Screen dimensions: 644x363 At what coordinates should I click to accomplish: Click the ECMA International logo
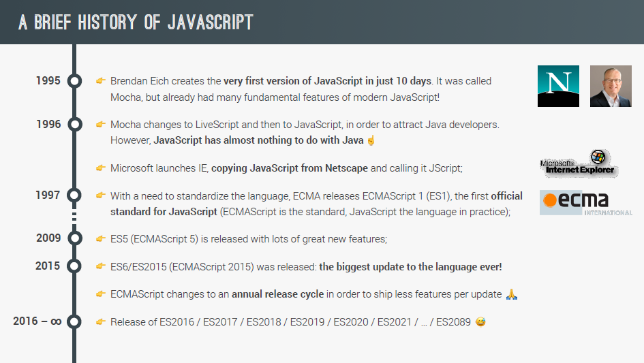pos(586,203)
